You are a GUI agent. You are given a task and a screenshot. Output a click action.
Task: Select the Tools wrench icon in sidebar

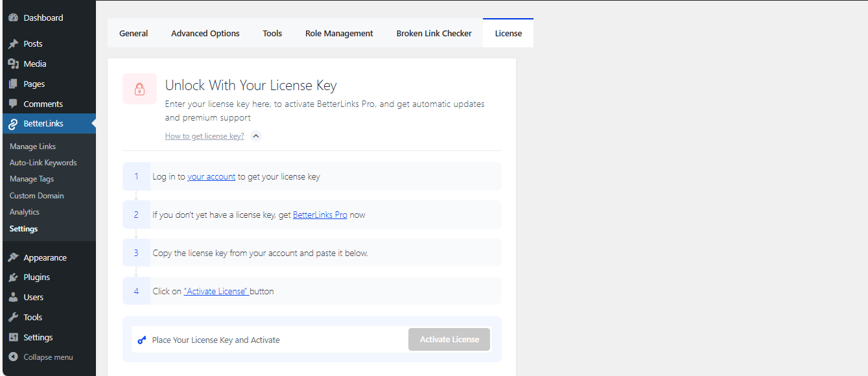(14, 317)
